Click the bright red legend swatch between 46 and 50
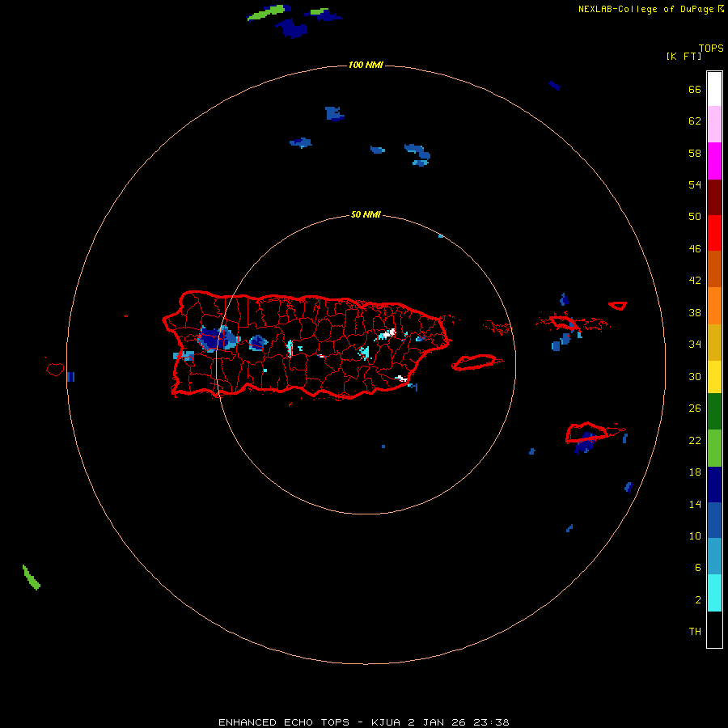The height and width of the screenshot is (728, 728). tap(714, 233)
